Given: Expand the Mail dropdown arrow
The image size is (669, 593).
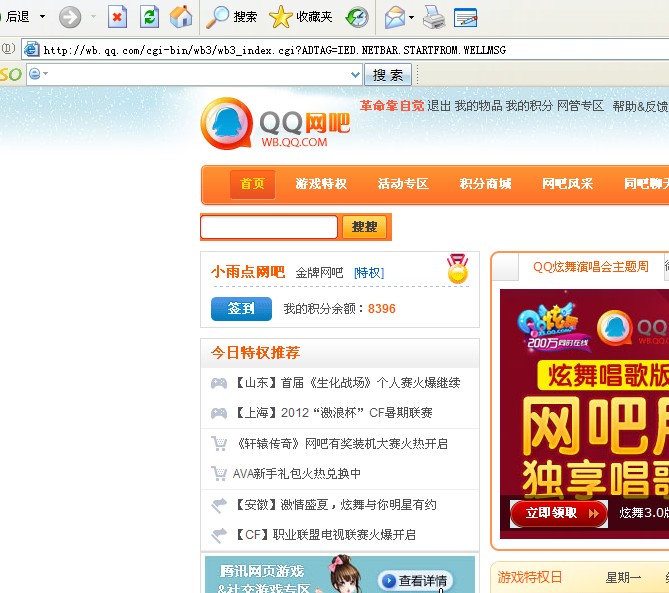Looking at the screenshot, I should [411, 17].
